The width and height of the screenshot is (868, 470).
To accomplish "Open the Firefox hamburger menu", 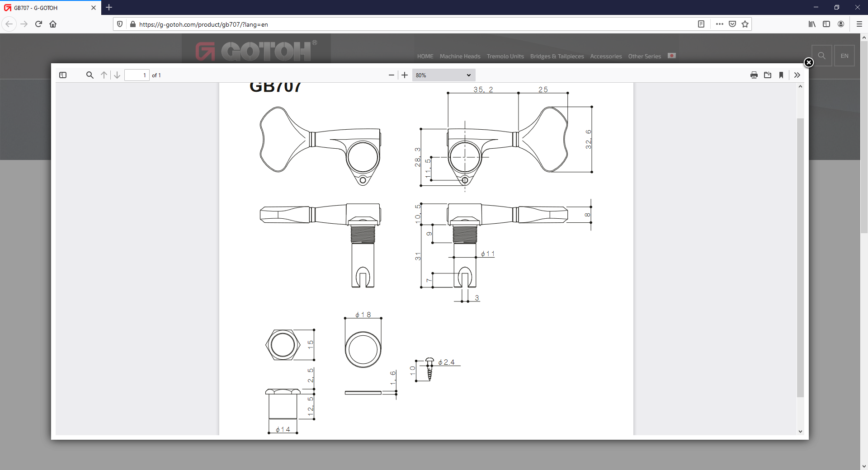I will coord(859,24).
